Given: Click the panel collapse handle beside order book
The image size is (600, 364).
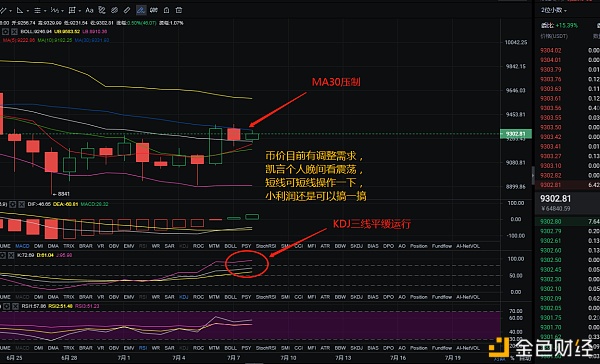Looking at the screenshot, I should (533, 175).
